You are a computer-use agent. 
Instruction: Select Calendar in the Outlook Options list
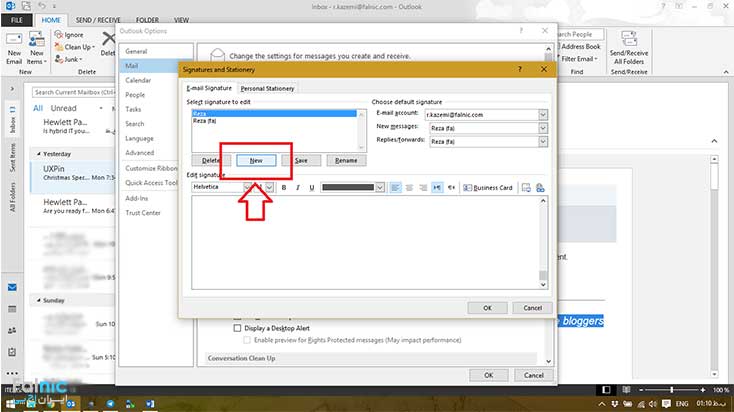138,80
